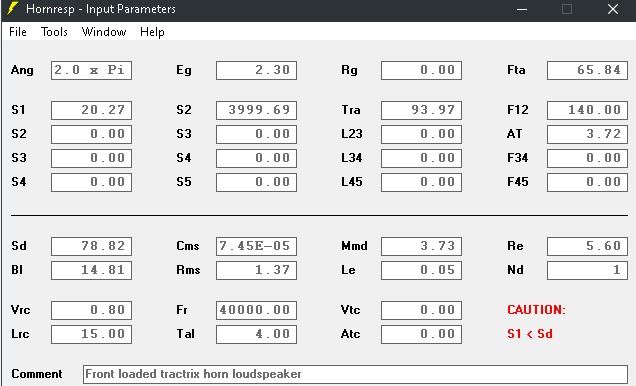
Task: Click the Fta label
Action: pos(516,70)
